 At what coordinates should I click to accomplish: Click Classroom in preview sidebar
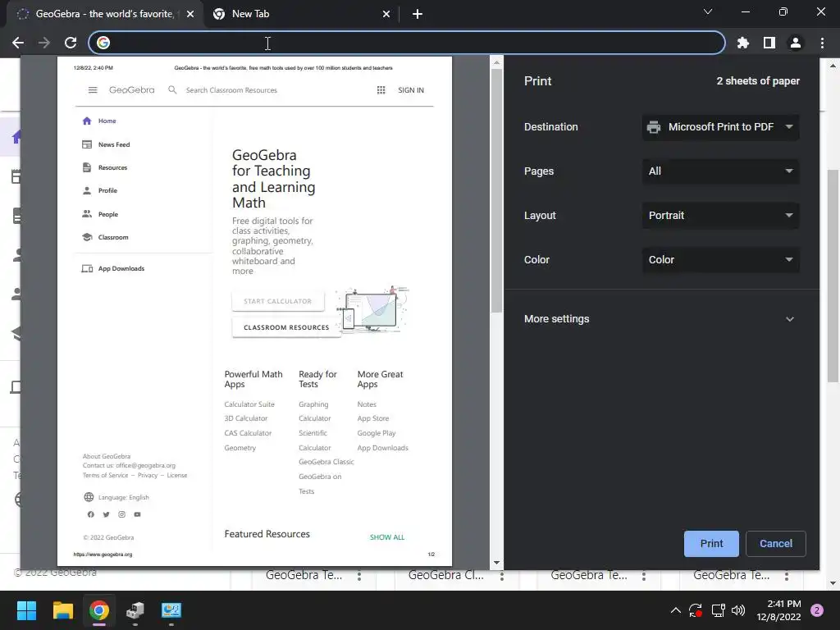click(106, 237)
